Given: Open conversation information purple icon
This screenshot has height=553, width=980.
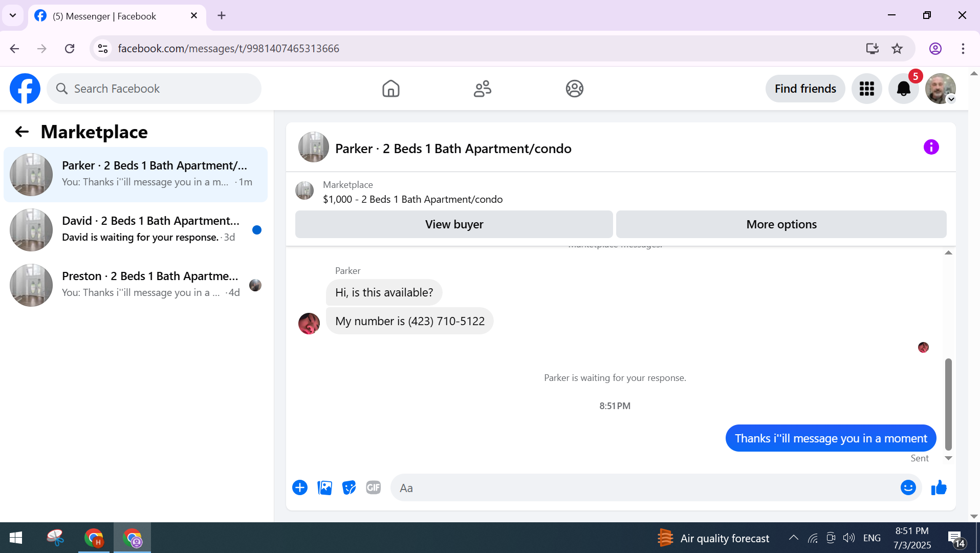Looking at the screenshot, I should click(931, 147).
